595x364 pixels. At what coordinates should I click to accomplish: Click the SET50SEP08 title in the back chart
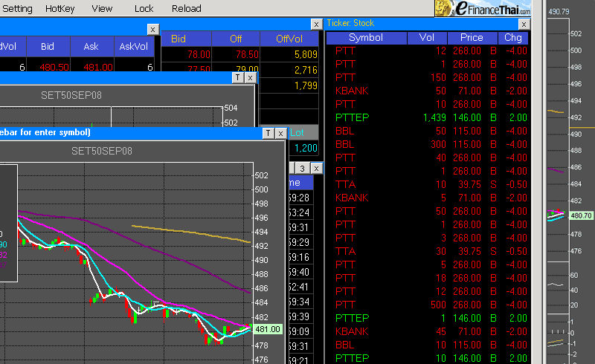pyautogui.click(x=71, y=95)
